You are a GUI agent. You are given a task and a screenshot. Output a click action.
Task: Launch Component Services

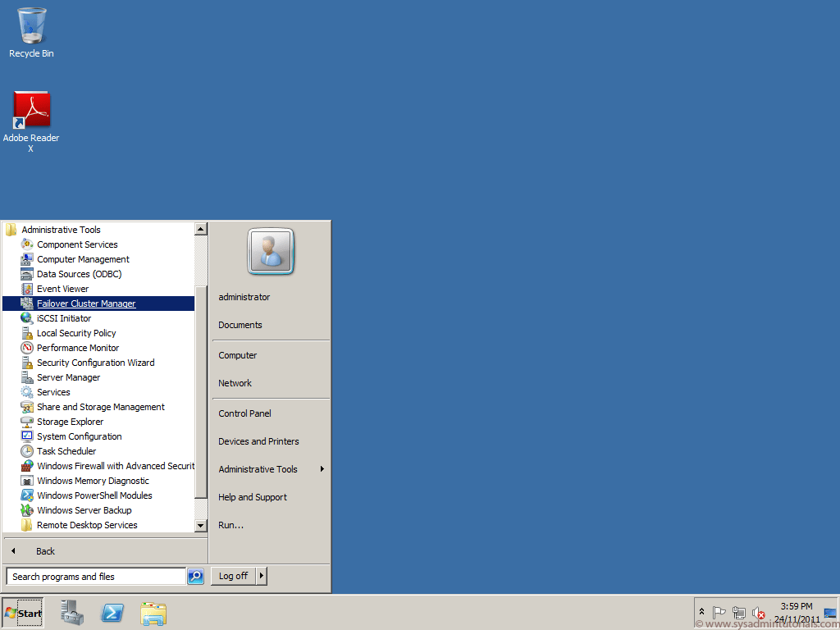click(77, 244)
